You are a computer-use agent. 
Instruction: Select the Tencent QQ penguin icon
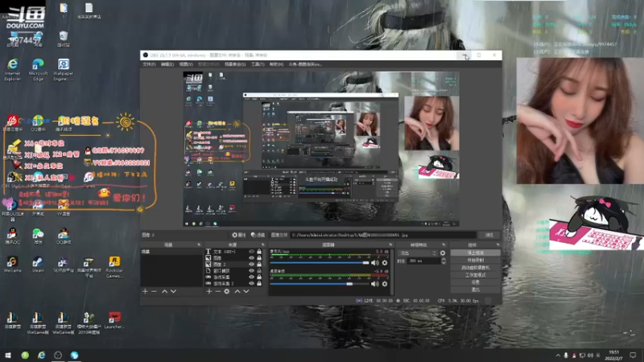pos(12,236)
